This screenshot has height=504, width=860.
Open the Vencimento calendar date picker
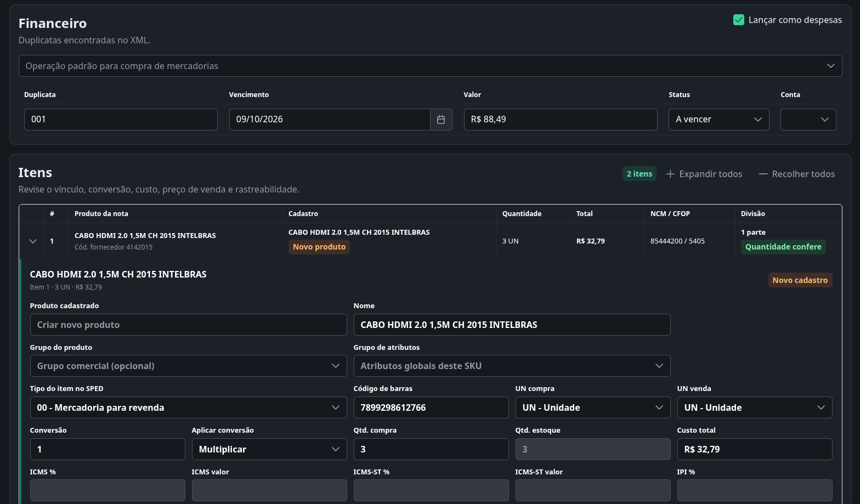pyautogui.click(x=441, y=120)
